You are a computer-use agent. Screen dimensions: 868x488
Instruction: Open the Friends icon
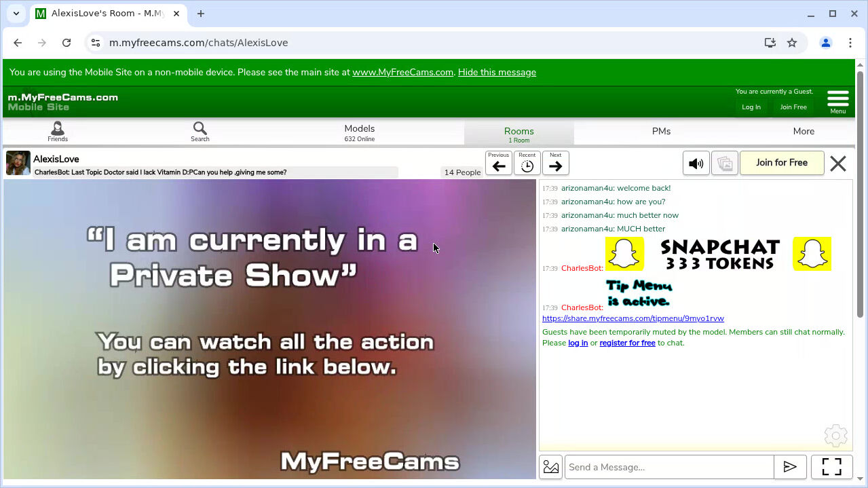coord(58,132)
